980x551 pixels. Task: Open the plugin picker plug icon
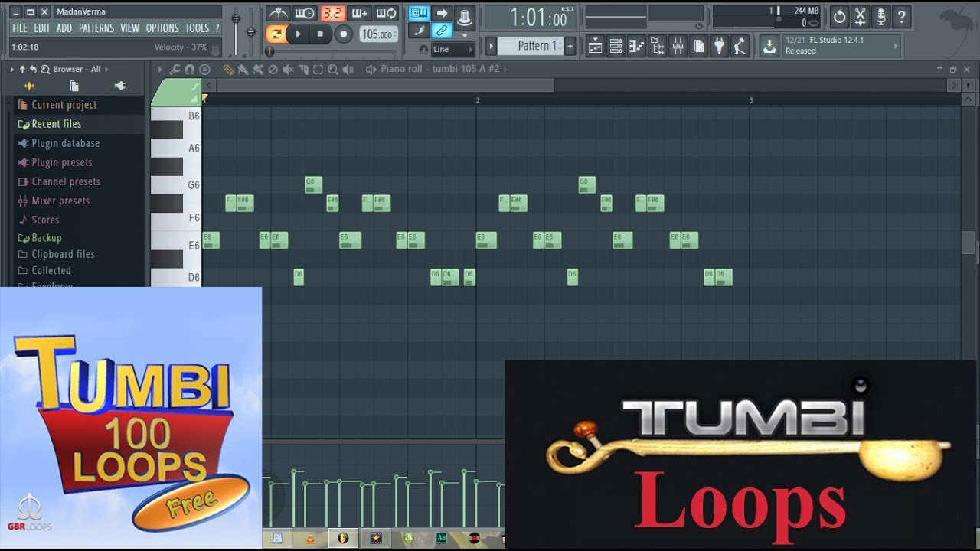[719, 46]
